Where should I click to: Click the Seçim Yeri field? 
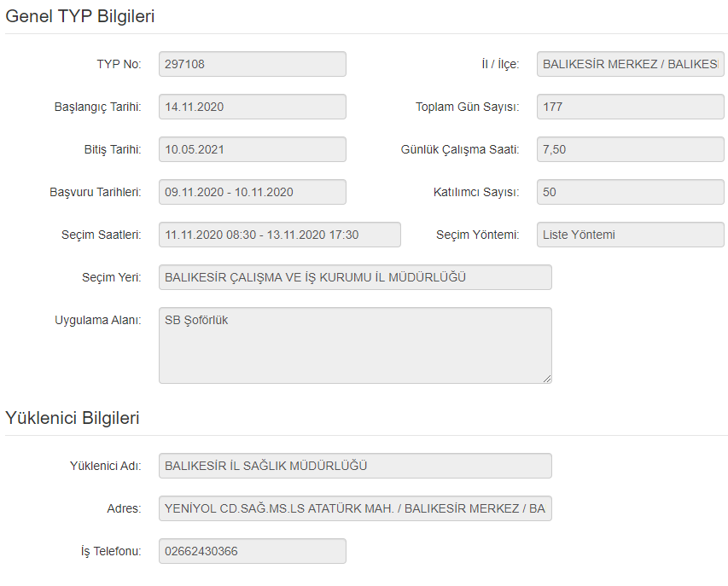[x=355, y=277]
